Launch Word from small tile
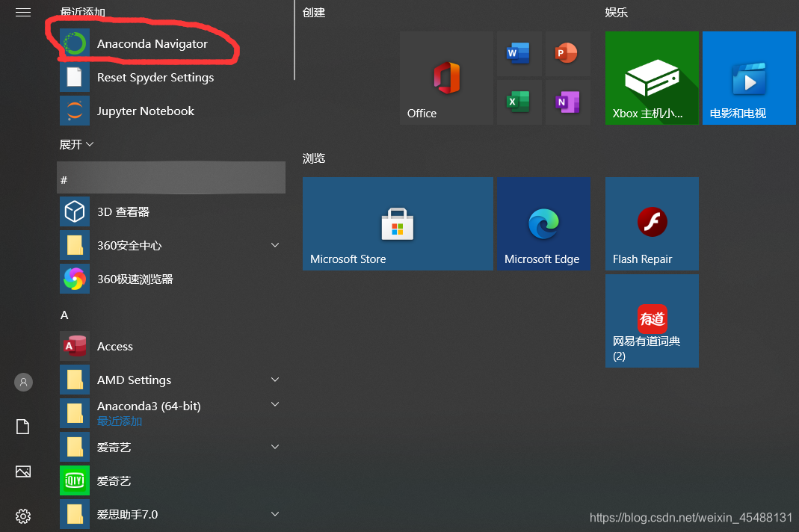 pos(519,54)
